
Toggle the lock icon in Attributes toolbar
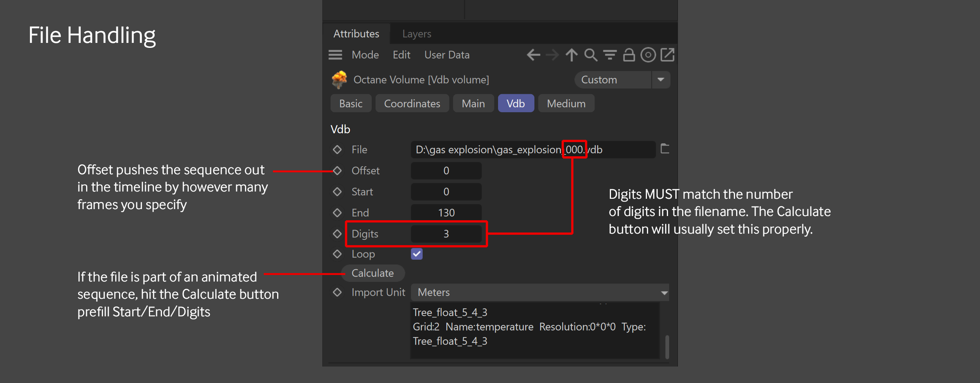629,55
